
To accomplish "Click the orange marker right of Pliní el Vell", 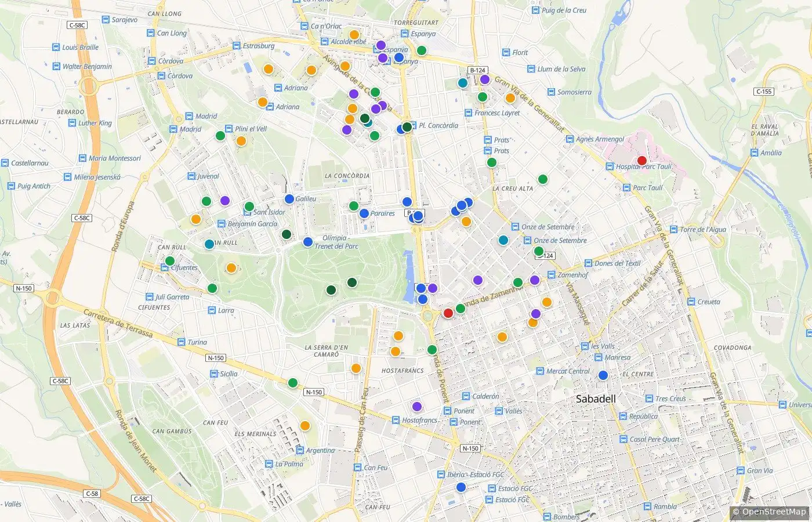I will 241,141.
